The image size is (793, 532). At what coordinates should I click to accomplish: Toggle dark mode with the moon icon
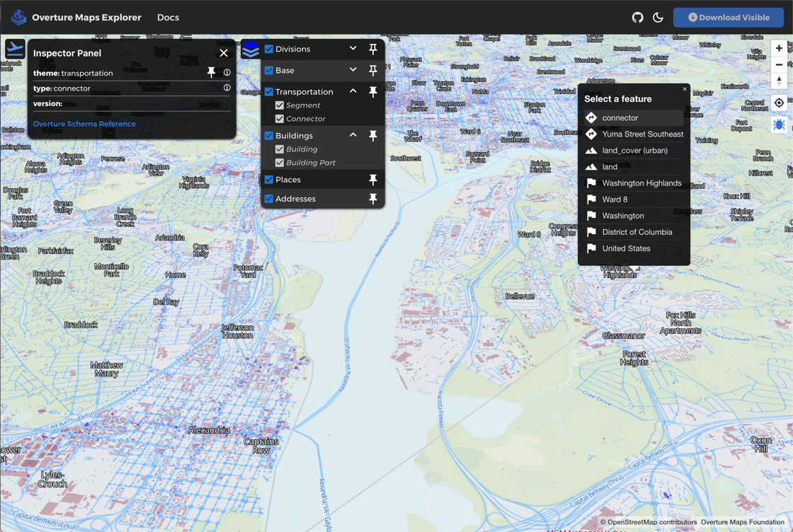pos(658,17)
